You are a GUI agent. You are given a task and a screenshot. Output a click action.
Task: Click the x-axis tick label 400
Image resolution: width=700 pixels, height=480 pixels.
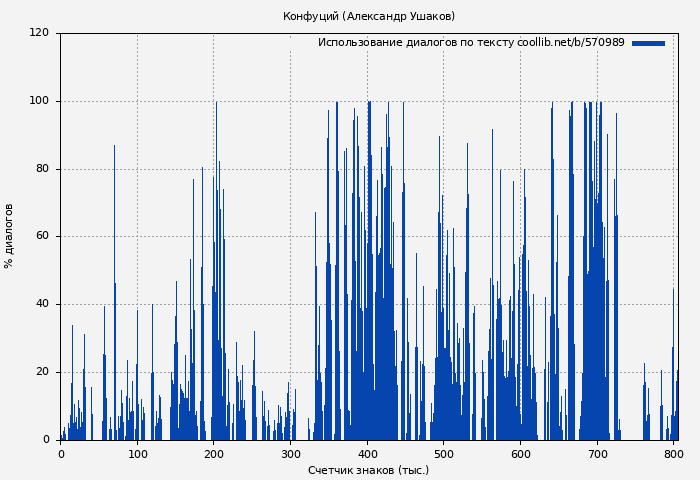[367, 453]
